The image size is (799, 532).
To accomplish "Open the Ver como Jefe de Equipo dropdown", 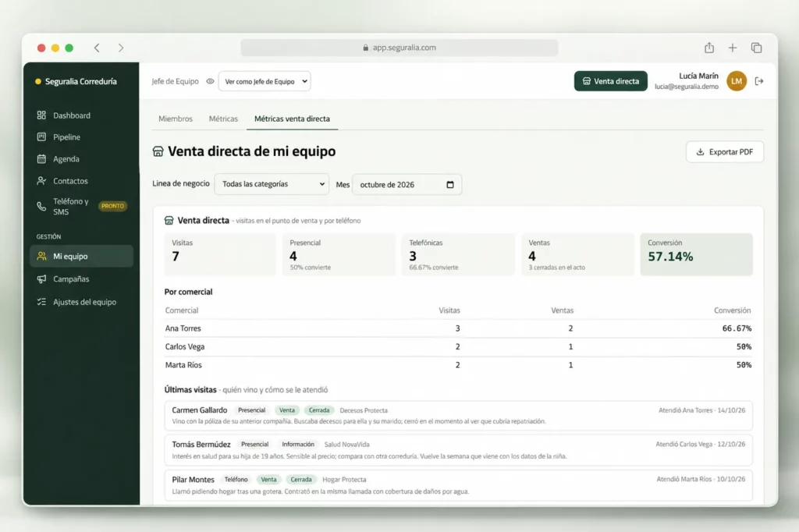I will click(265, 81).
